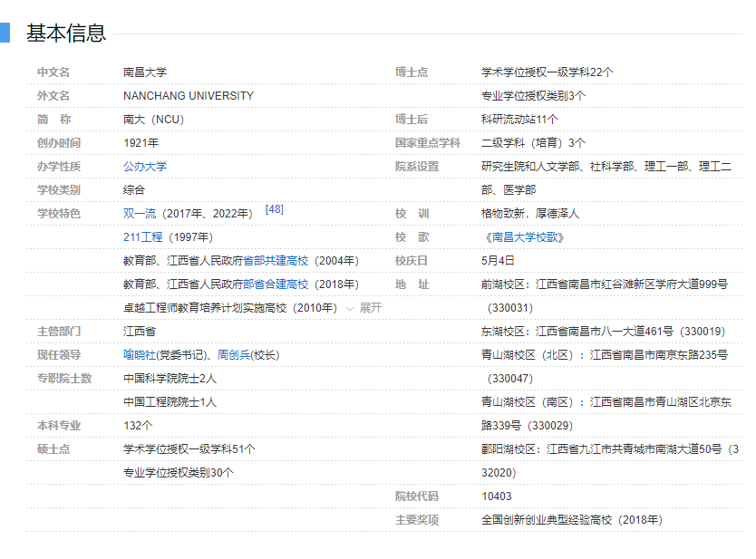Open 周创兵's profile link
The image size is (756, 559).
233,355
